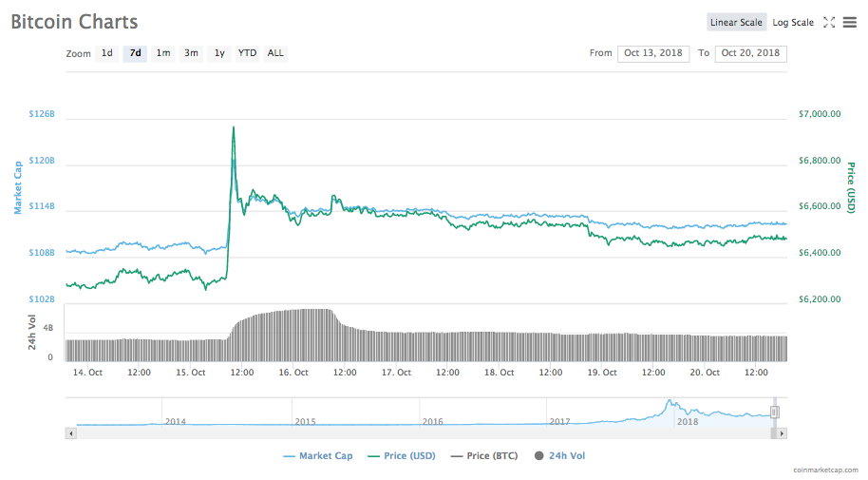Click the navigator left scroll arrow

tap(70, 433)
